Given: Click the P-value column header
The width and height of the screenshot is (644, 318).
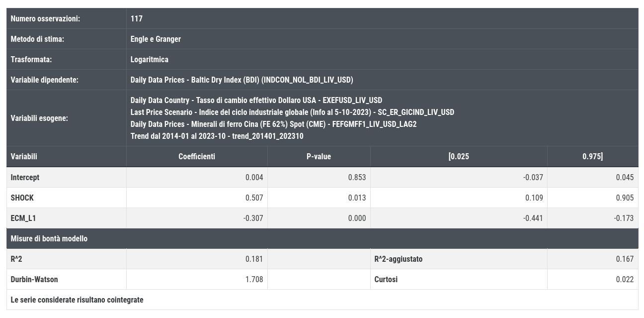Looking at the screenshot, I should (319, 156).
